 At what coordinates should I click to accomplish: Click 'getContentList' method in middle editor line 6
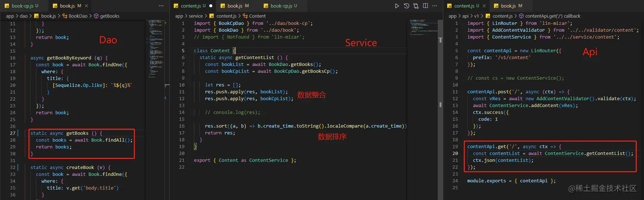tap(255, 58)
